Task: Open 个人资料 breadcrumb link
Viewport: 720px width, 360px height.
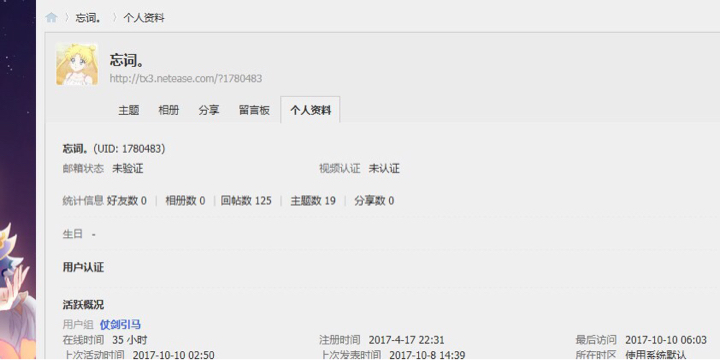Action: pos(144,18)
